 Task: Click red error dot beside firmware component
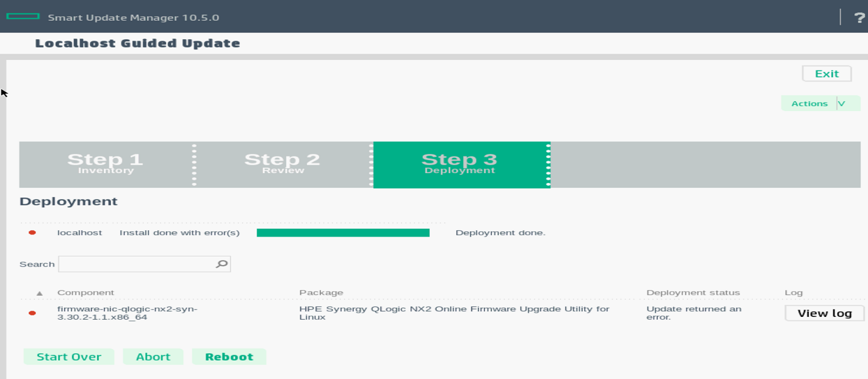[x=32, y=313]
